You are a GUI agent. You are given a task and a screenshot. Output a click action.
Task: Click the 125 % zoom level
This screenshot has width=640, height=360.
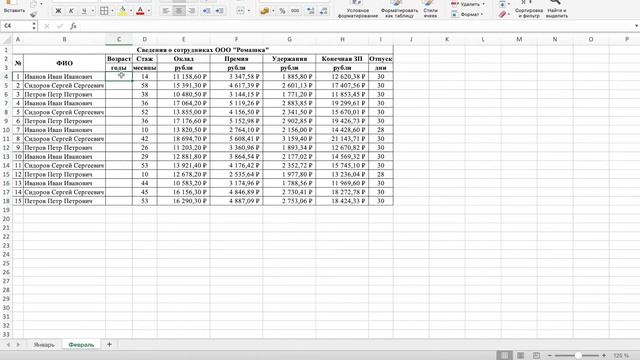coord(621,356)
